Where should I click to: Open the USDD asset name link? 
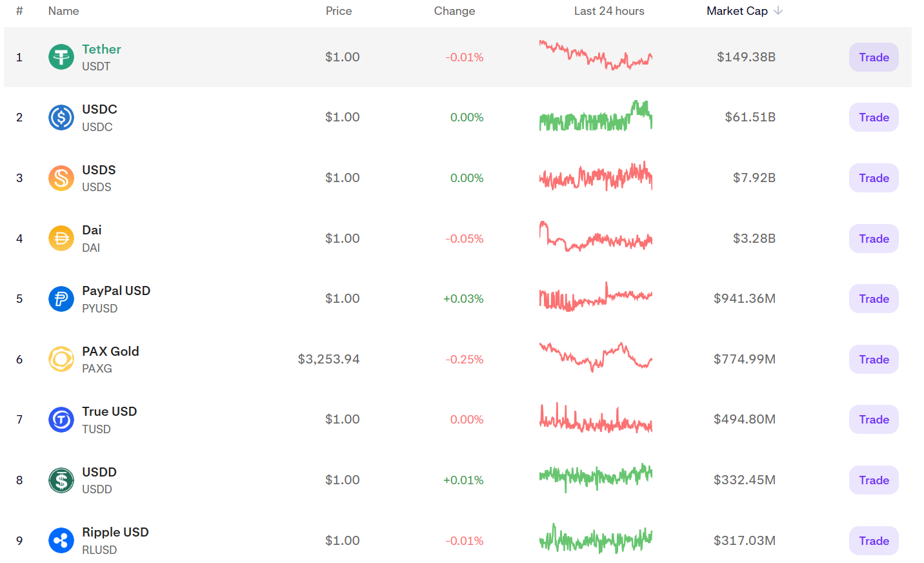click(99, 472)
